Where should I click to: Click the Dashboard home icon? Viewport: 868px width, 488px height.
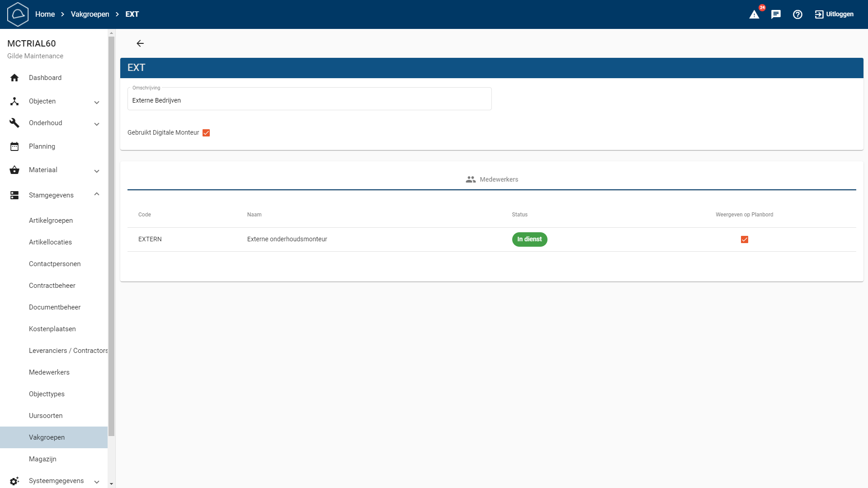(14, 78)
